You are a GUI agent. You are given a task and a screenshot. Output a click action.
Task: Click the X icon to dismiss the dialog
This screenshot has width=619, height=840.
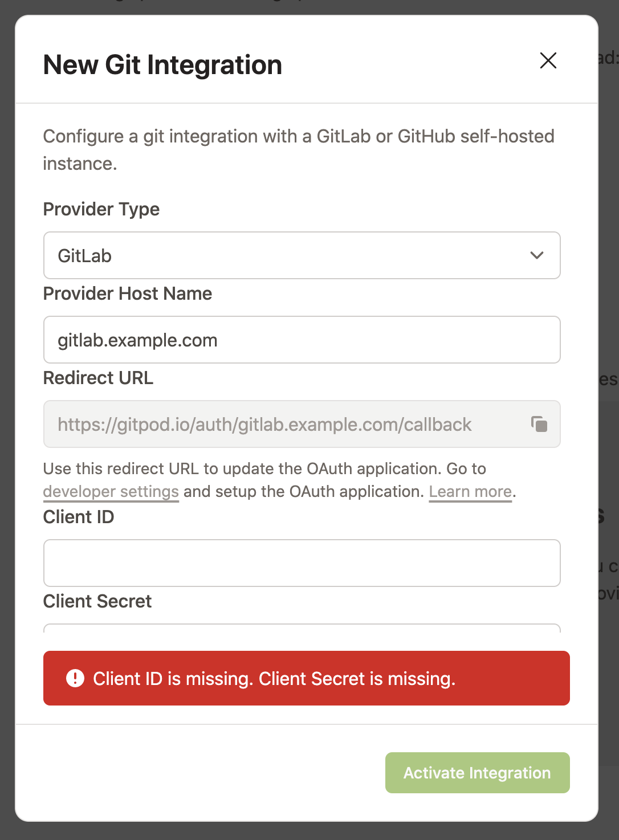(x=548, y=60)
